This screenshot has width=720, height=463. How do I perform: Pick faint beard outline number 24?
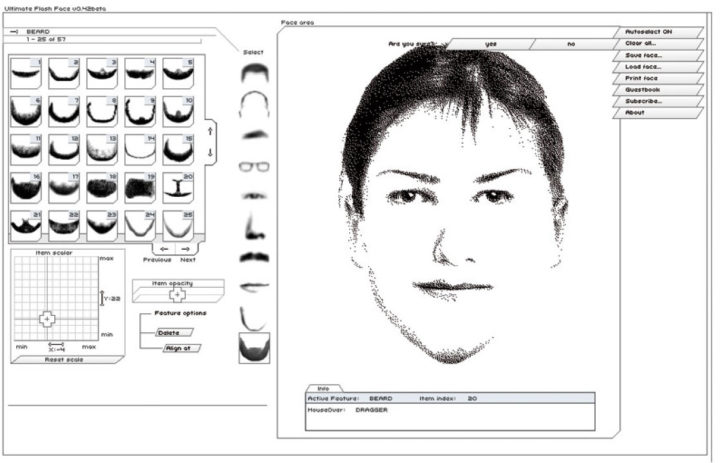click(x=140, y=226)
